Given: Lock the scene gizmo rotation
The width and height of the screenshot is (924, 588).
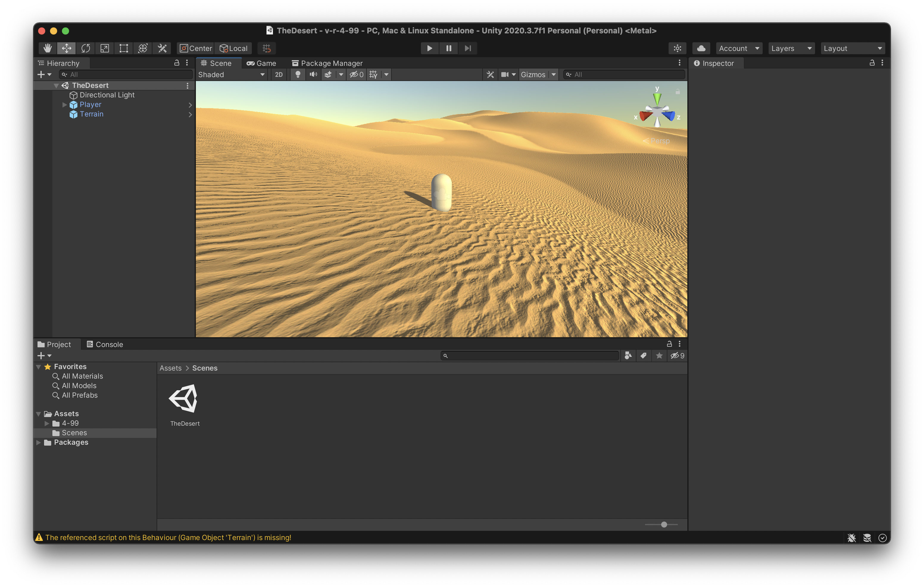Looking at the screenshot, I should click(678, 92).
